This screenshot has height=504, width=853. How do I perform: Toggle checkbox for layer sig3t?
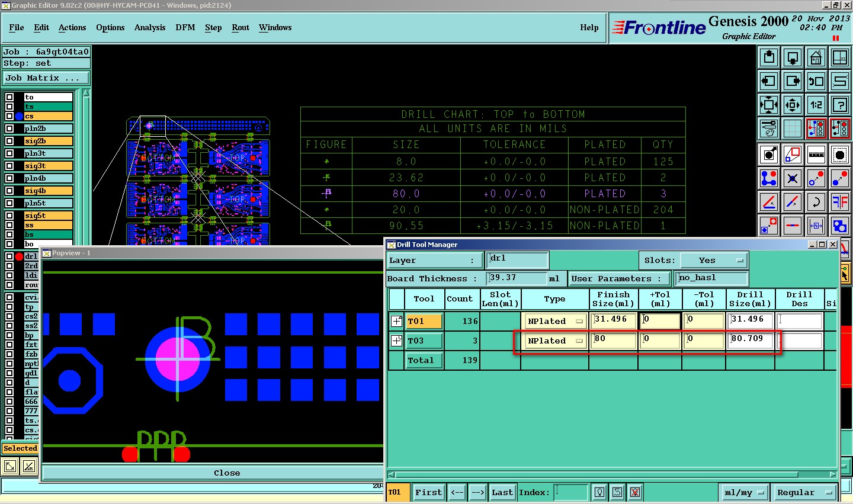point(9,166)
